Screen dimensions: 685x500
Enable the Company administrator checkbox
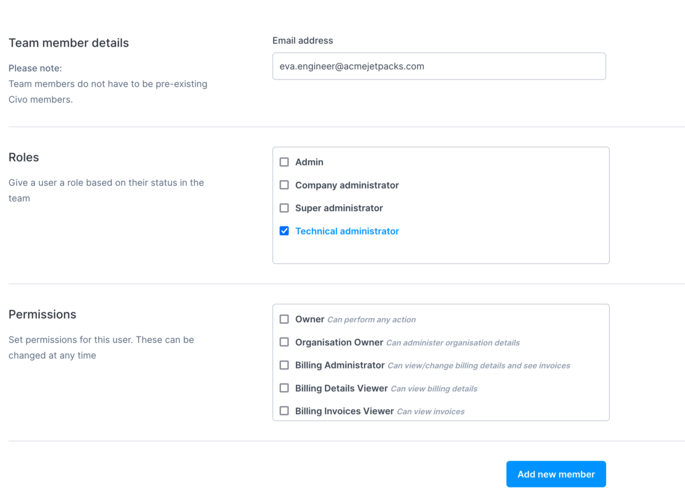pos(284,185)
